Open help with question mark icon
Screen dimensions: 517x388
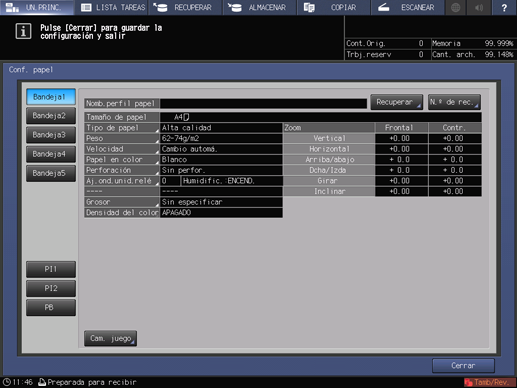click(504, 7)
